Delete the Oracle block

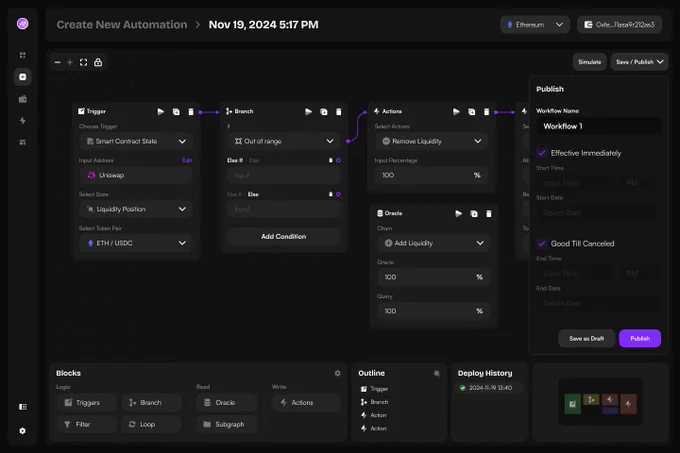489,214
